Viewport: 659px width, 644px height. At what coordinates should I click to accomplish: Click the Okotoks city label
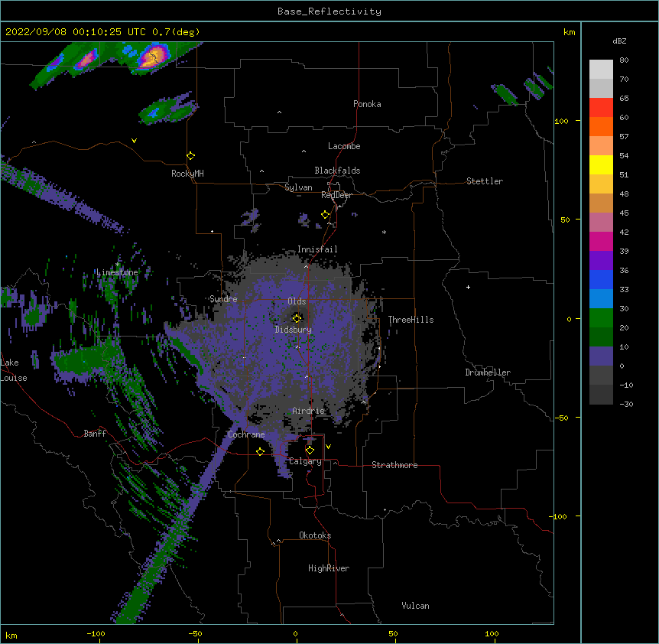(x=315, y=535)
